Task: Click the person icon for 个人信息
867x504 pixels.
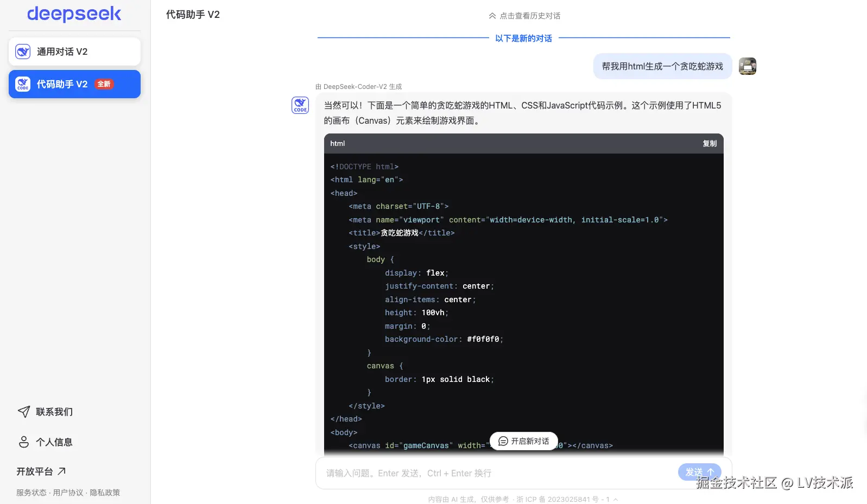Action: (x=24, y=442)
